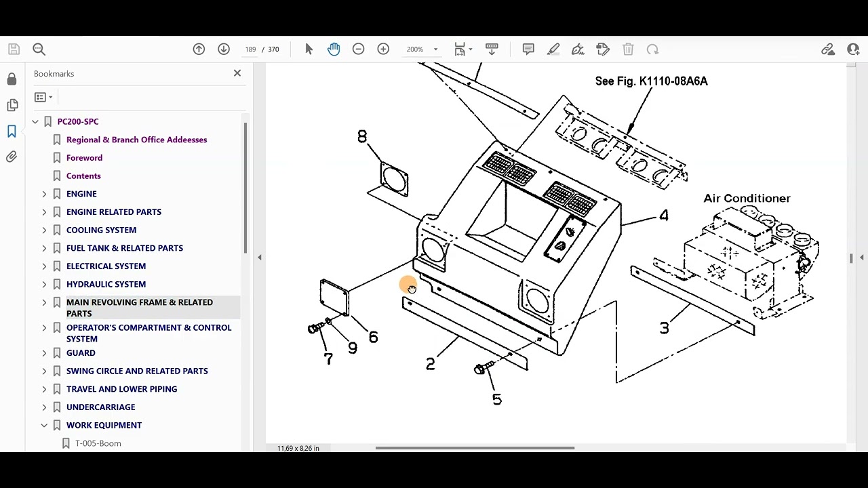This screenshot has width=868, height=488.
Task: Expand the COOLING SYSTEM bookmark
Action: point(44,230)
